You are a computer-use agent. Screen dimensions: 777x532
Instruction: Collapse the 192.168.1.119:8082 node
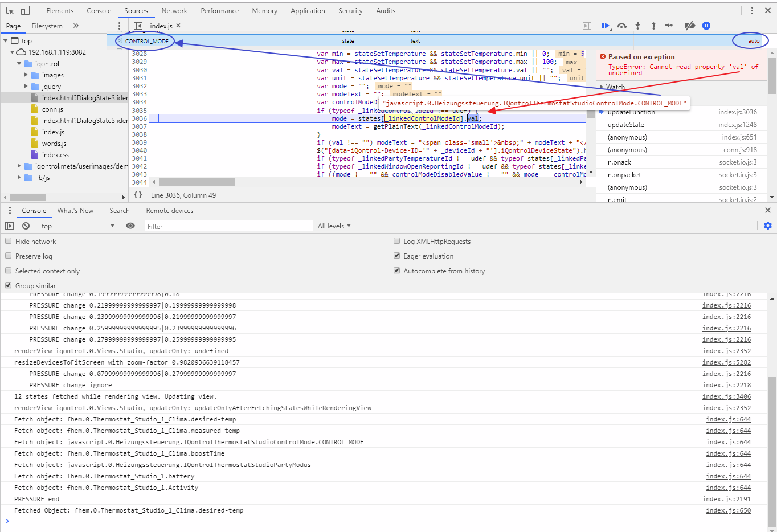click(x=12, y=52)
